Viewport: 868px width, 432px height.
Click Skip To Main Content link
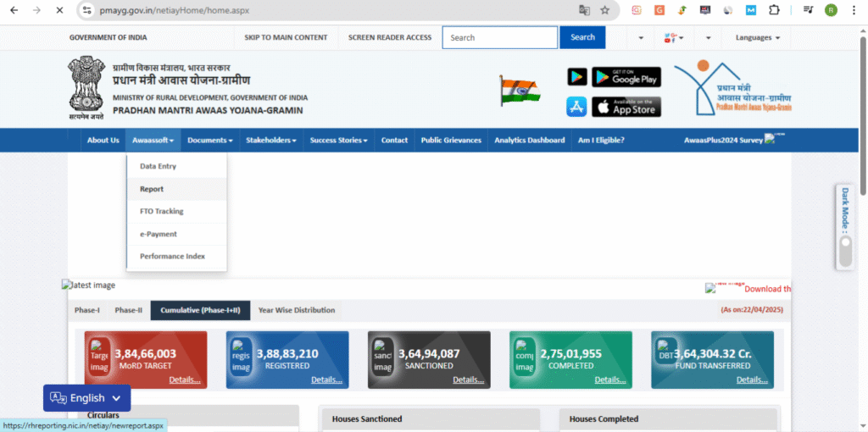[x=287, y=37]
